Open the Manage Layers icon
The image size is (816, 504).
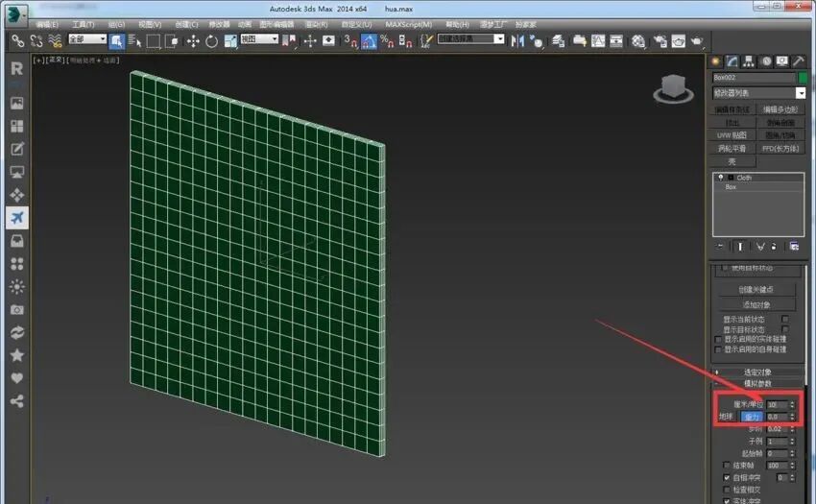559,41
